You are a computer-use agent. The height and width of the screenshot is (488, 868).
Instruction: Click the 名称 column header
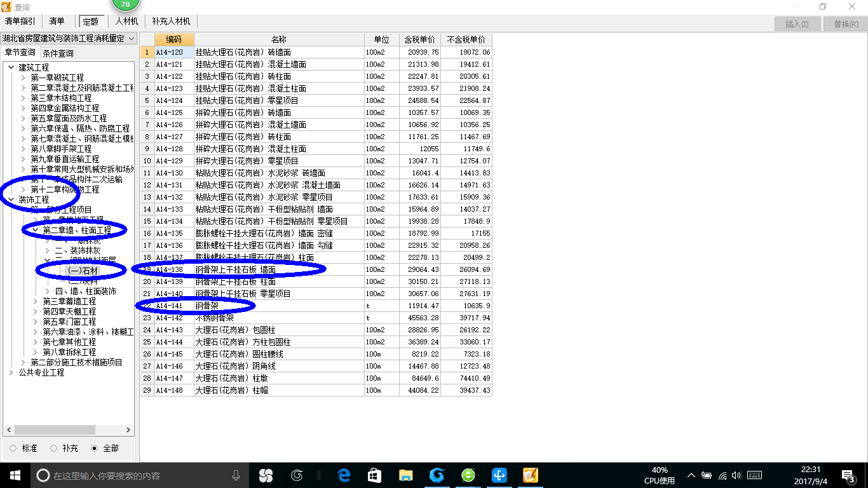tap(279, 39)
